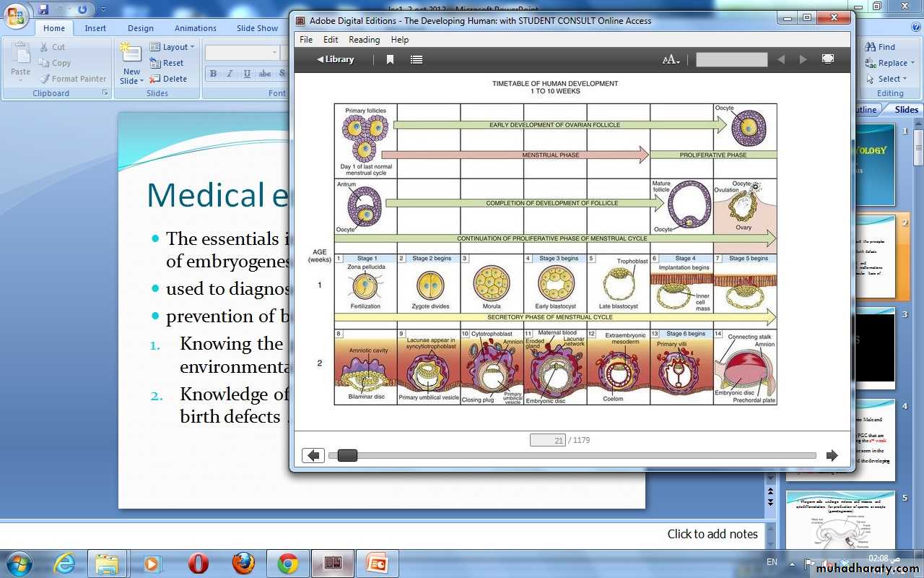Viewport: 924px width, 578px height.
Task: Open Firefox from the taskbar
Action: [243, 563]
